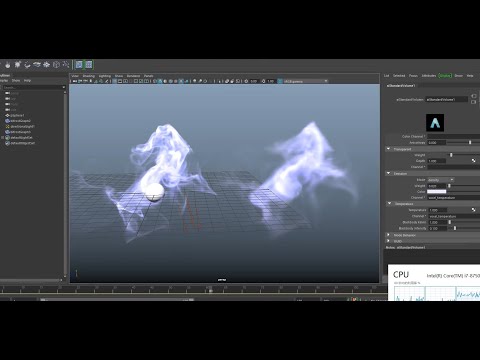Screen dimensions: 480x360
Task: Open the viewport Renderer menu
Action: click(x=133, y=76)
